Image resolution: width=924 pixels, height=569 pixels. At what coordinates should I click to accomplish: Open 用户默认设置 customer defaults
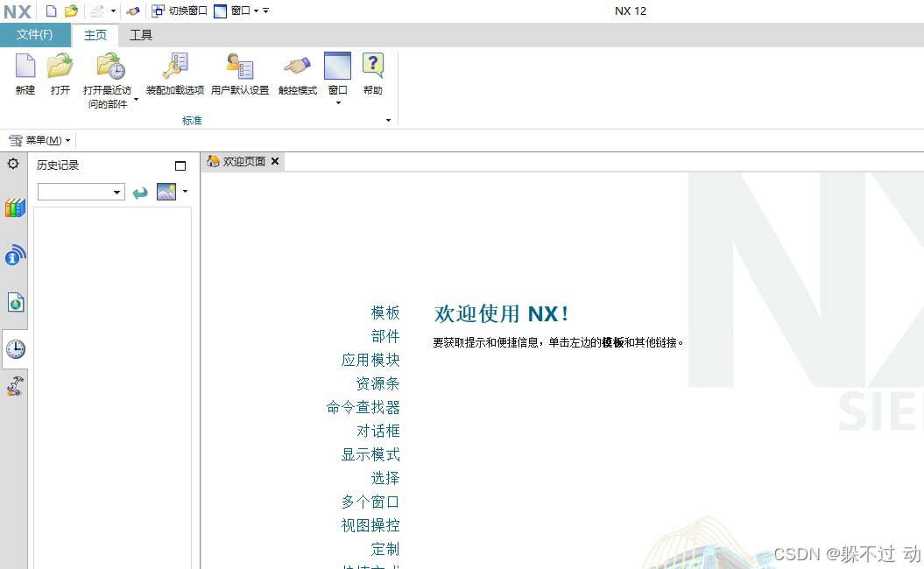[x=240, y=66]
